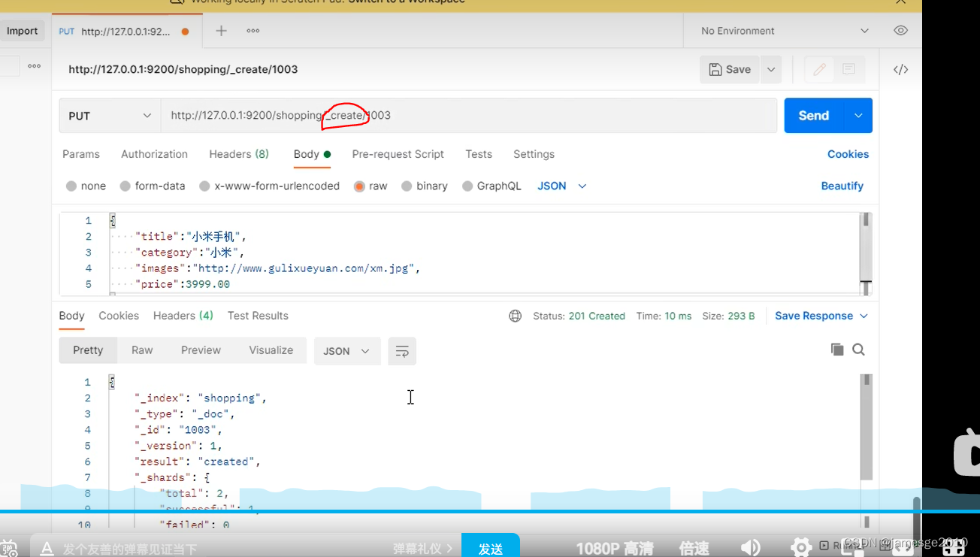Select the Visualize response view
The height and width of the screenshot is (557, 980).
pos(271,350)
